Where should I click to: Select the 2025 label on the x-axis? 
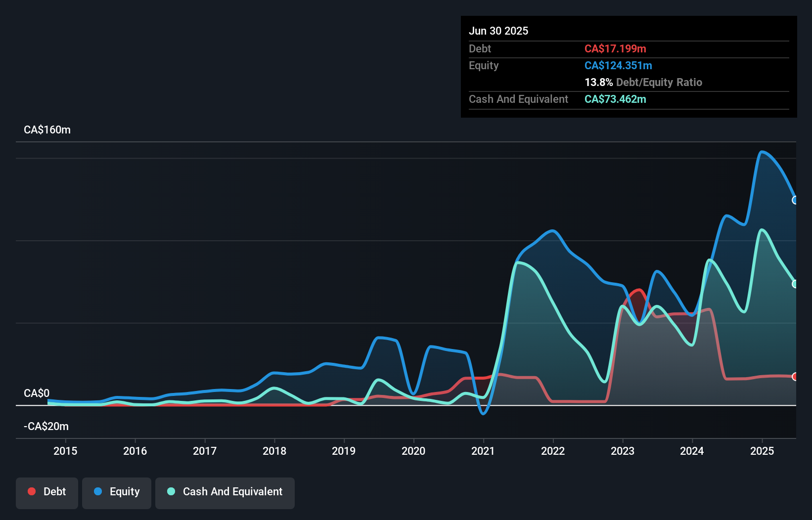click(762, 451)
